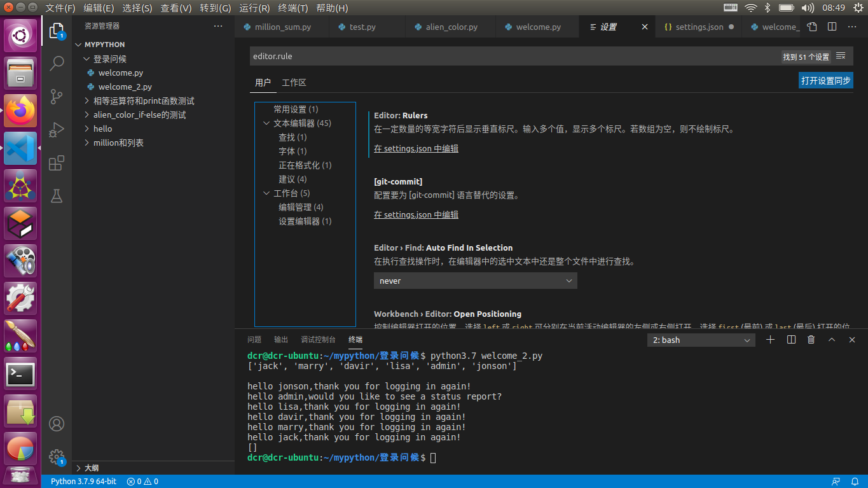Open the 运行(R) menu
The image size is (868, 488).
(254, 8)
